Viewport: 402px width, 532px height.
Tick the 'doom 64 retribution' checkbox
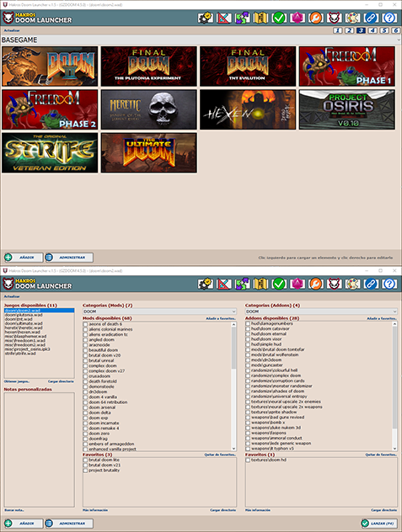pos(85,402)
